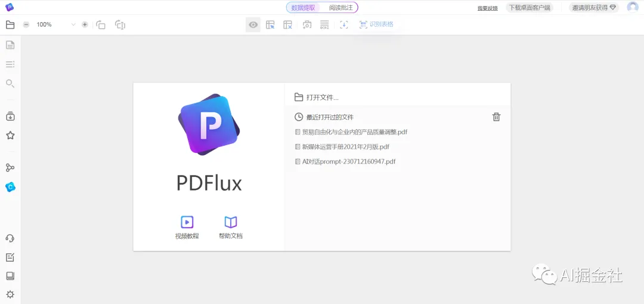This screenshot has width=644, height=304.
Task: Click 下载桌面客户端 button
Action: coord(530,7)
